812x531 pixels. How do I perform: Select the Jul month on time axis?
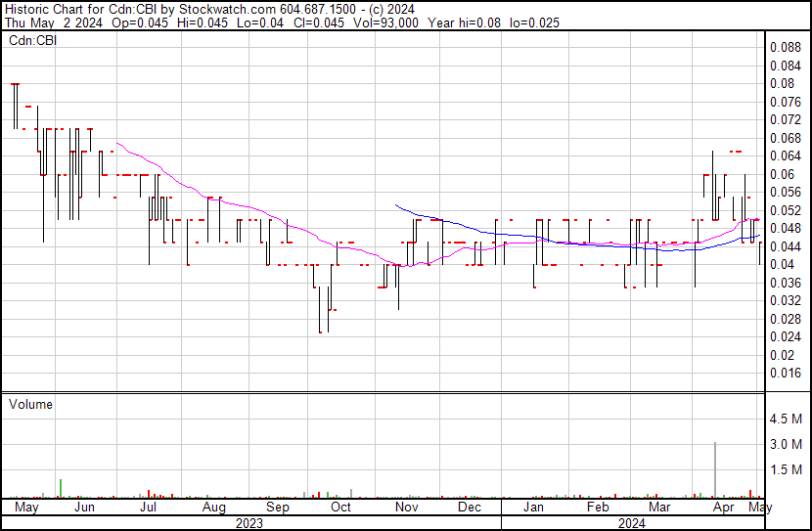point(150,508)
